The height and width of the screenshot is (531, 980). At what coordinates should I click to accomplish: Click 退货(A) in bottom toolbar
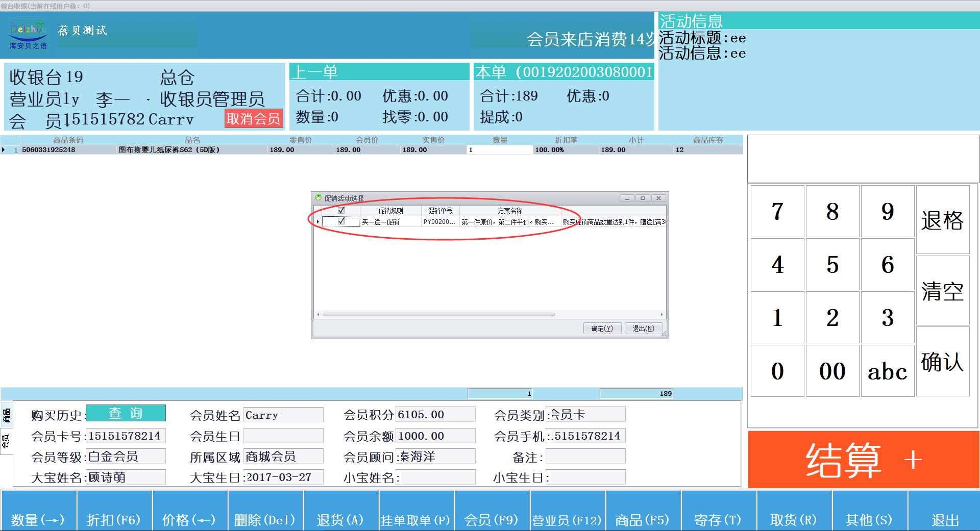340,511
